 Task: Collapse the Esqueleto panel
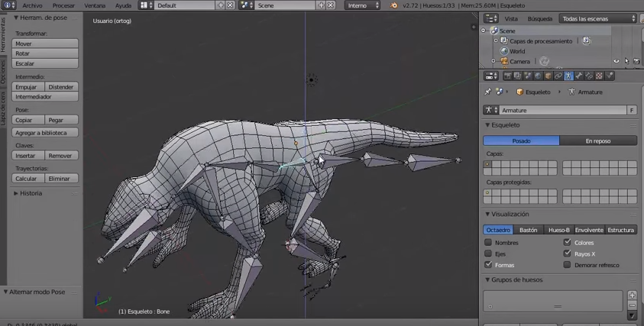487,124
